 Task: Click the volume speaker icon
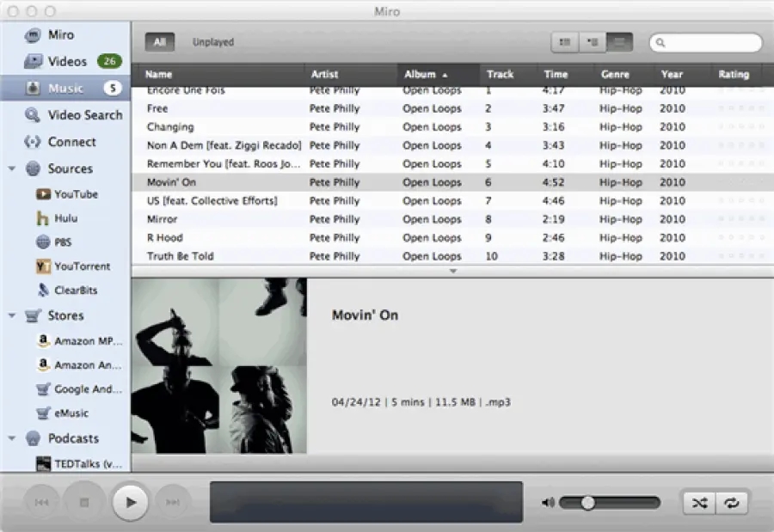[x=548, y=503]
